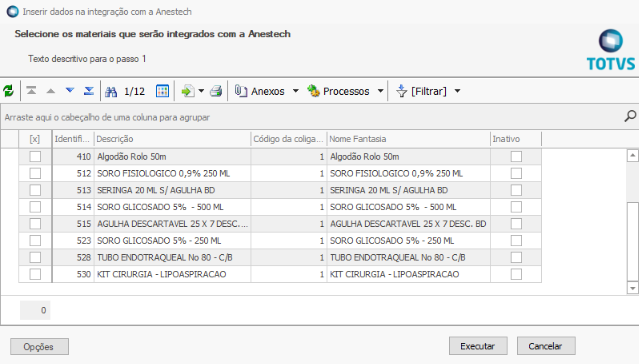This screenshot has width=639, height=364.
Task: Toggle Inativo checkbox for item 530
Action: click(516, 274)
